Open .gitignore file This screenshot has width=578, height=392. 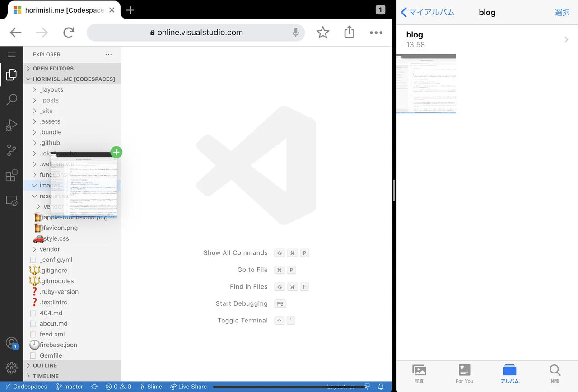72,270
